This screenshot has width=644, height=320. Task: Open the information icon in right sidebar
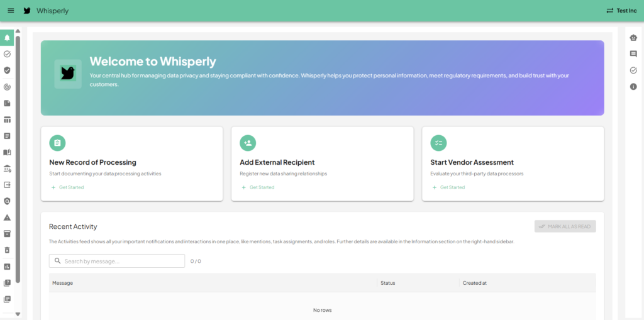(x=633, y=87)
